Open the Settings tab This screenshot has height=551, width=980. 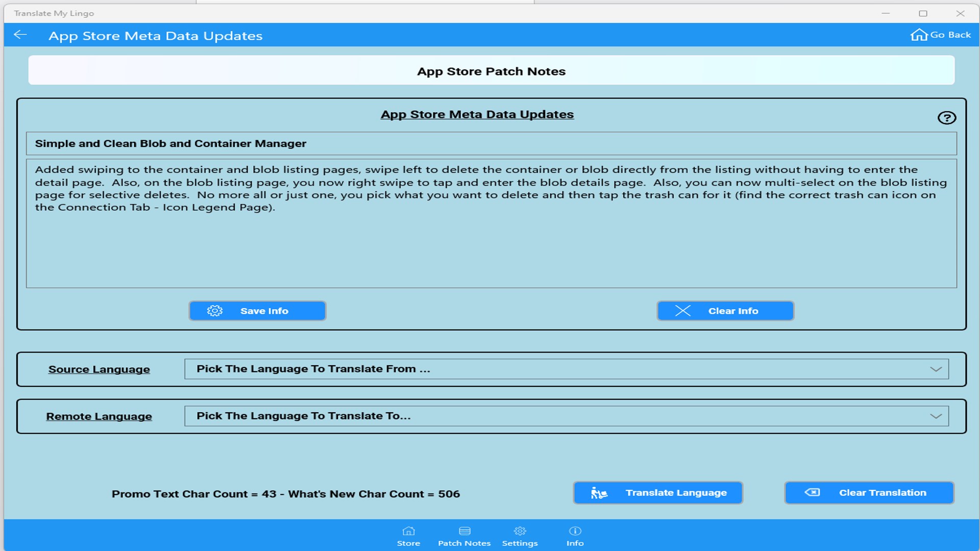(x=520, y=536)
